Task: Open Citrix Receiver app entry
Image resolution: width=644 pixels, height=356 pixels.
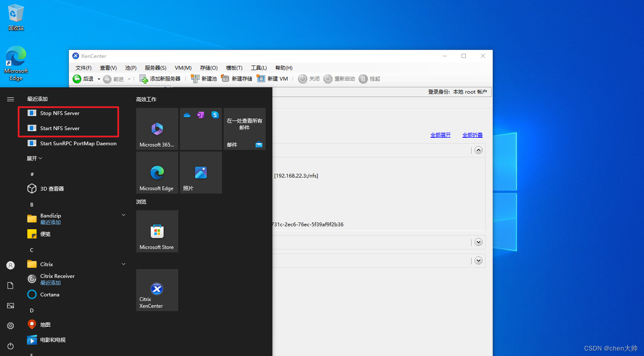Action: [x=76, y=279]
